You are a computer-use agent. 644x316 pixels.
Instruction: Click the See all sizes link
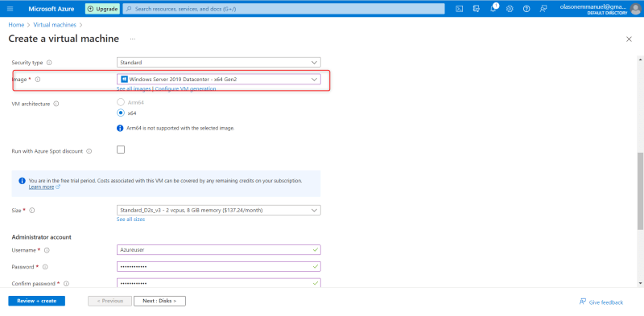click(130, 220)
